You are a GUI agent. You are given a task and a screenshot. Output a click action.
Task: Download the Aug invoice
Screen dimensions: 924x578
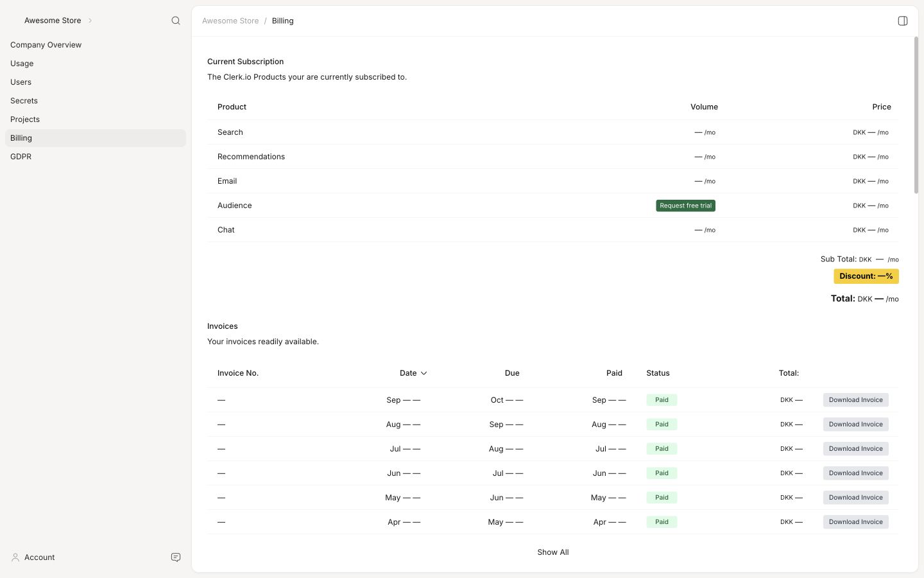click(x=855, y=425)
